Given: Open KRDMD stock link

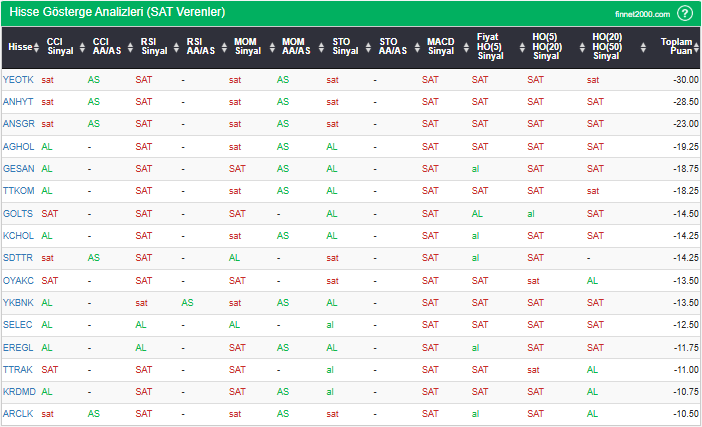Looking at the screenshot, I should 19,392.
